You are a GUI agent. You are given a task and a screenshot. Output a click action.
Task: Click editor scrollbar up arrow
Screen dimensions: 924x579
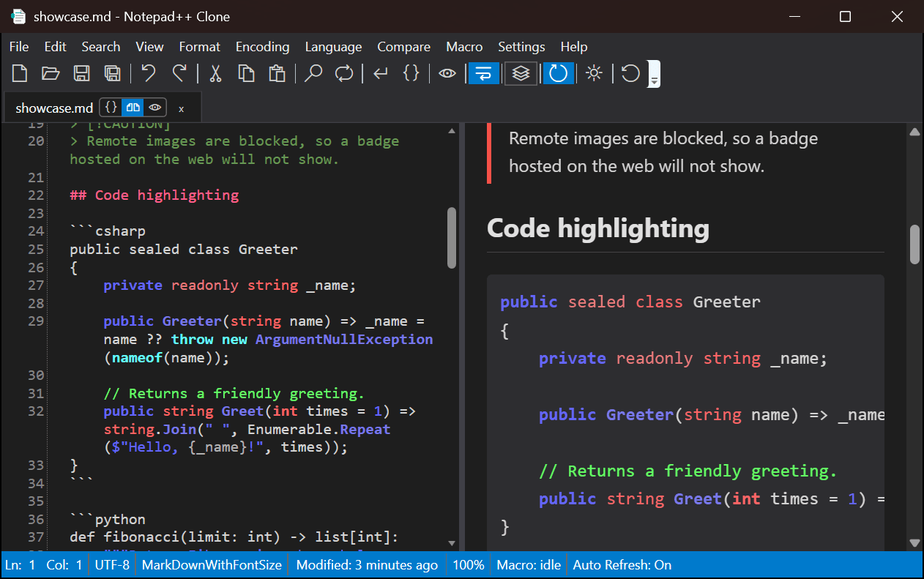click(x=452, y=131)
